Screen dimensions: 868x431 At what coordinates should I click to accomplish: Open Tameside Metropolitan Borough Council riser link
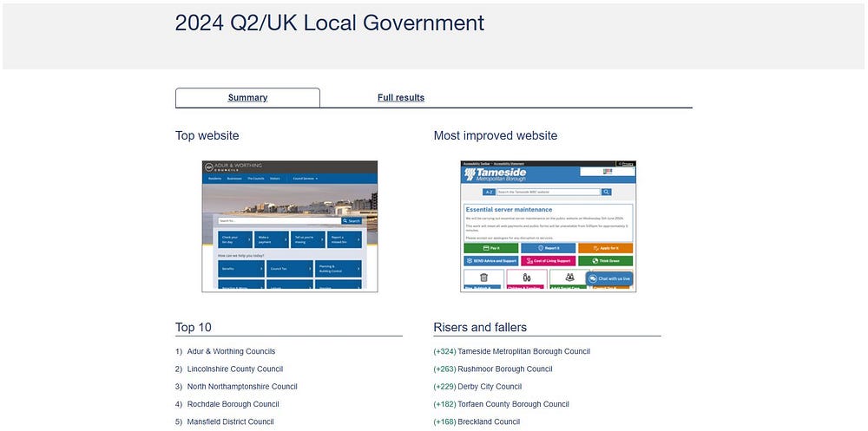coord(523,352)
